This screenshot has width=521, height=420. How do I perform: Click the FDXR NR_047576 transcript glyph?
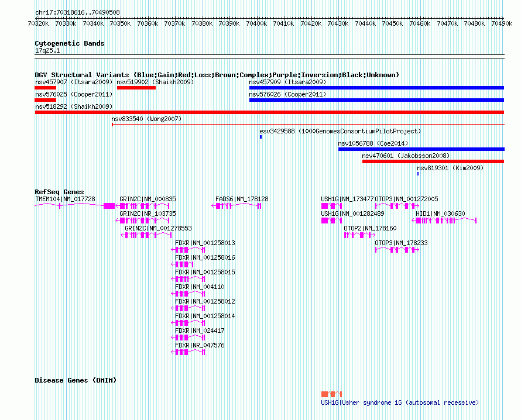coord(188,352)
